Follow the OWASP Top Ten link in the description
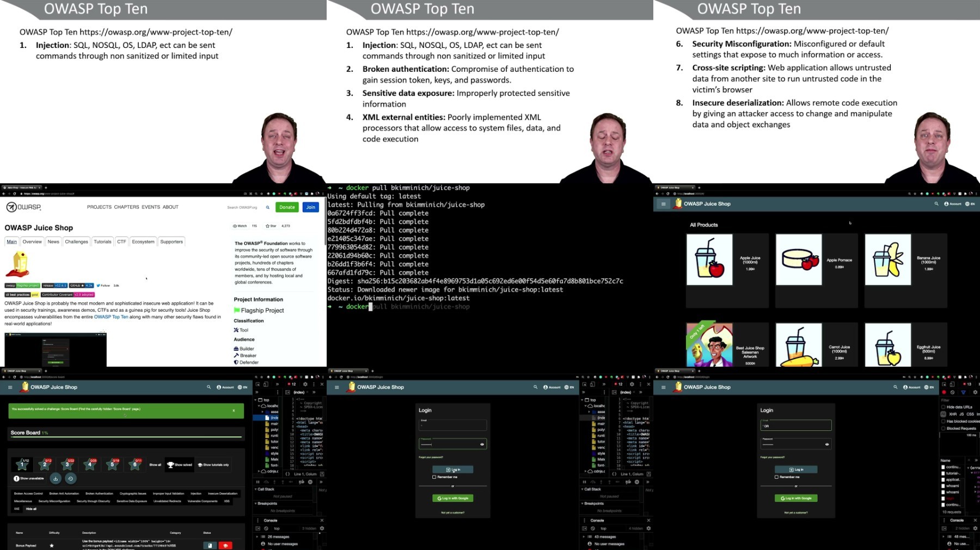Image resolution: width=980 pixels, height=550 pixels. pyautogui.click(x=111, y=317)
